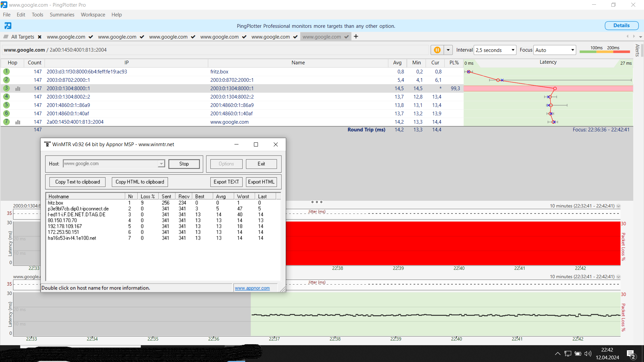Open the Windows notification center icon

tap(631, 354)
